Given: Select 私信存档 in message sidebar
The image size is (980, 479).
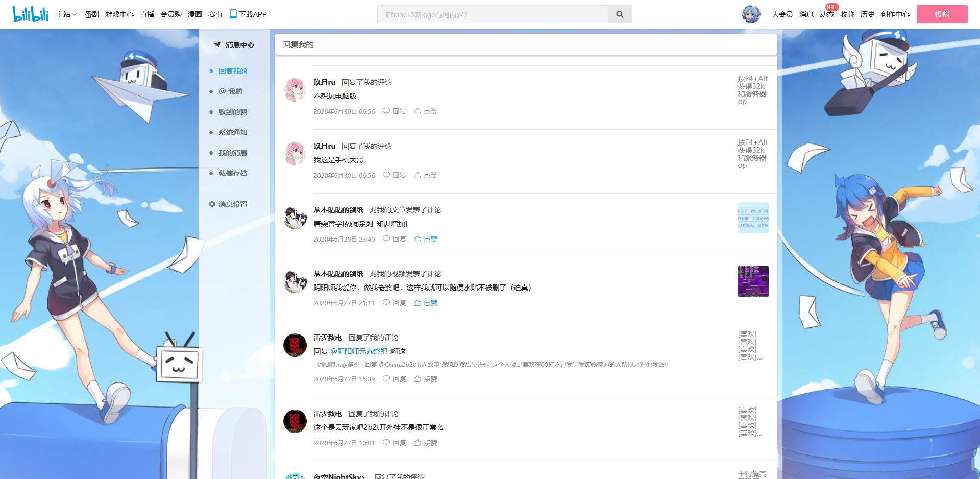Looking at the screenshot, I should point(233,173).
